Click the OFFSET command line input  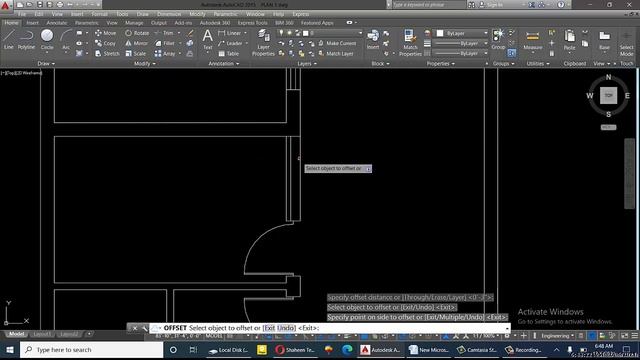pos(331,328)
